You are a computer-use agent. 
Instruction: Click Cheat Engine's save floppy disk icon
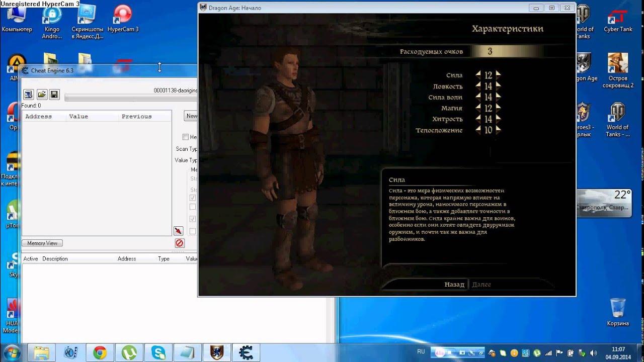tap(54, 95)
